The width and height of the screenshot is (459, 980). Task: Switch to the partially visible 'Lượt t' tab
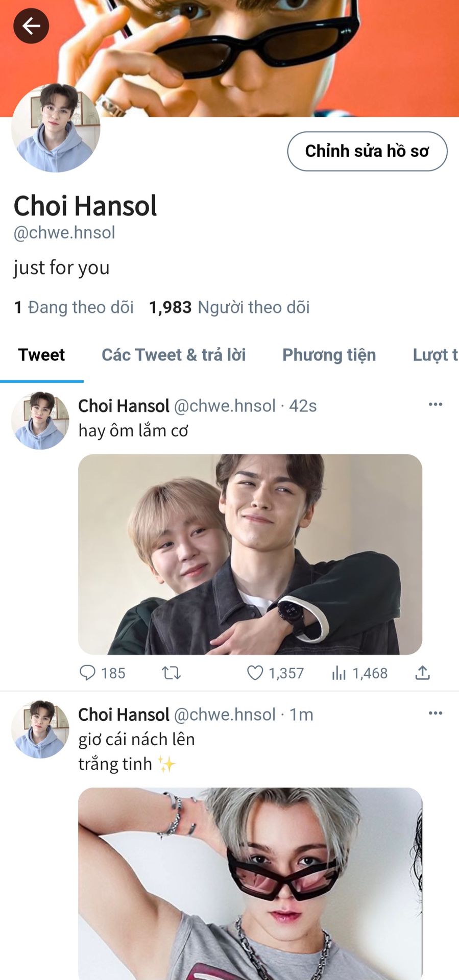(x=434, y=355)
